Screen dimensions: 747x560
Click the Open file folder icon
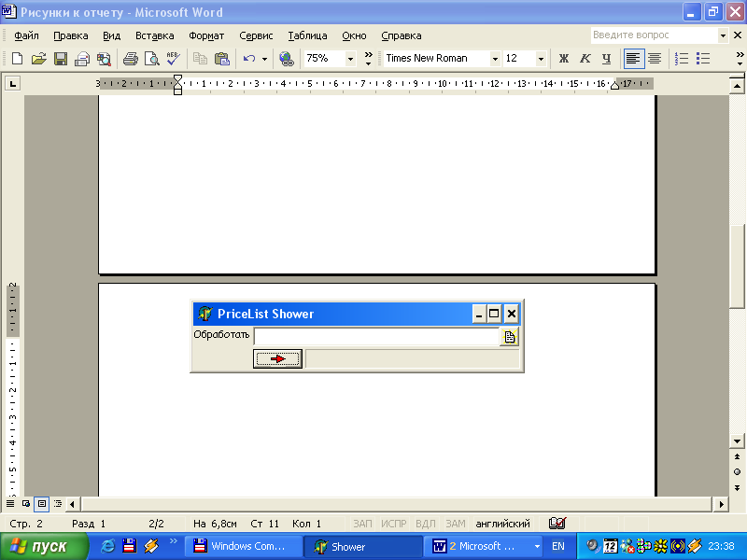coord(38,59)
